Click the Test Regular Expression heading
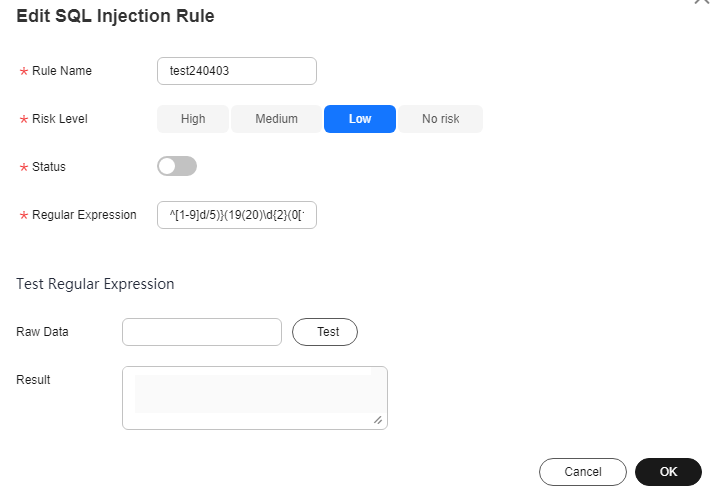This screenshot has width=715, height=490. pyautogui.click(x=95, y=284)
